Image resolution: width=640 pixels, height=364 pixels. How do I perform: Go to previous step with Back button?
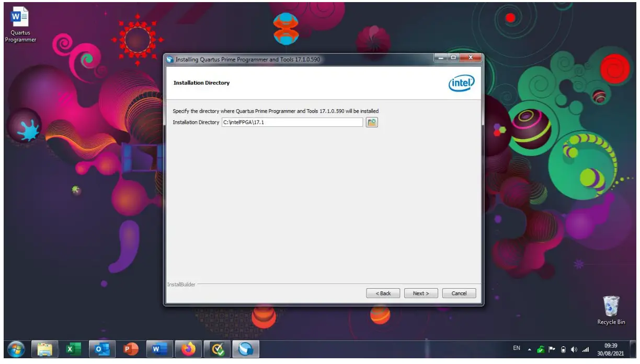point(383,293)
